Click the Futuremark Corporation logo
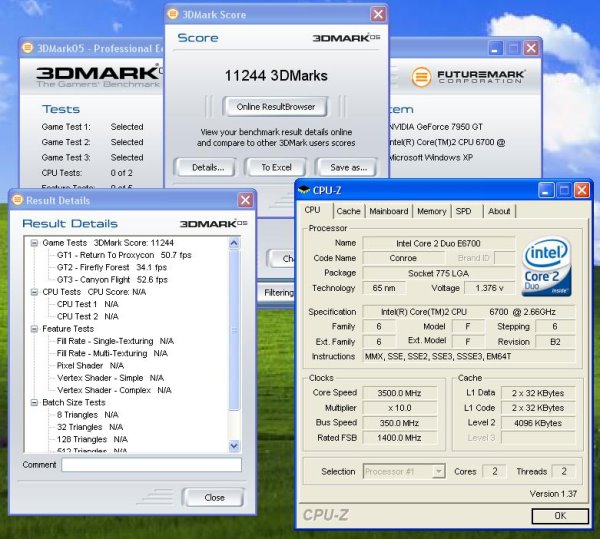This screenshot has height=539, width=600. tap(468, 77)
